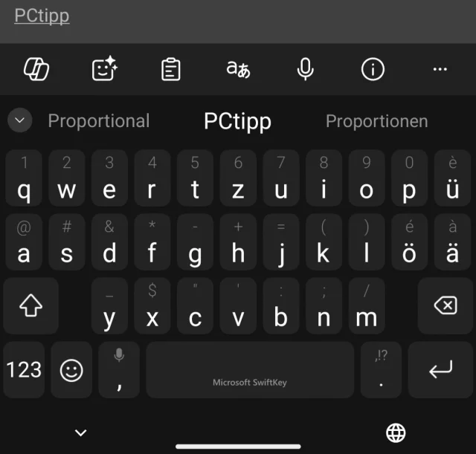Select the 'Proportionen' word prediction
The width and height of the screenshot is (476, 454).
pyautogui.click(x=377, y=121)
